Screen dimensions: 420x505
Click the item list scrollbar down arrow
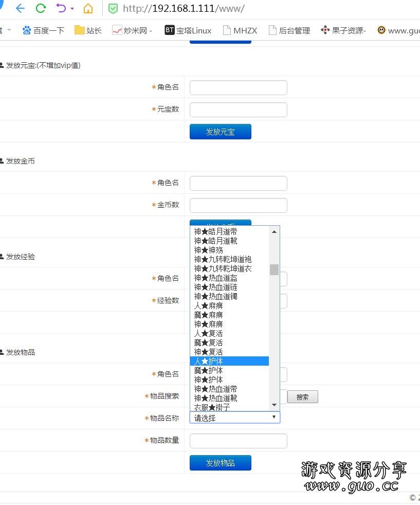[275, 405]
